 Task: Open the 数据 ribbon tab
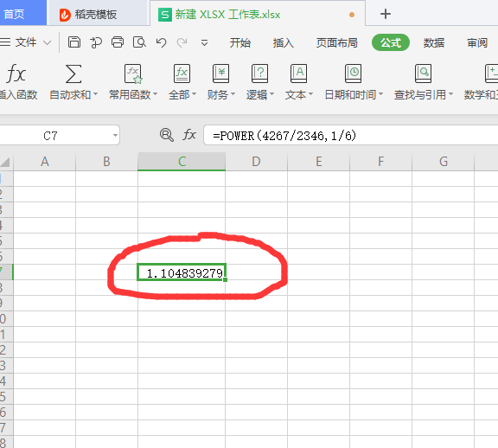point(434,42)
